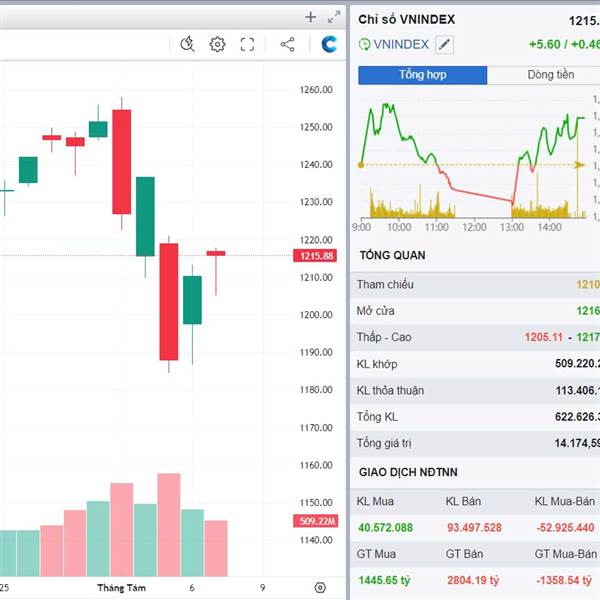Expand the chart with diagonal arrows icon
The image size is (600, 600).
tap(334, 17)
